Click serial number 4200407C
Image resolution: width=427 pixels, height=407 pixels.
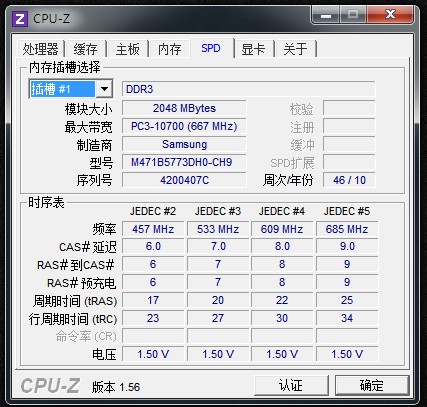184,180
